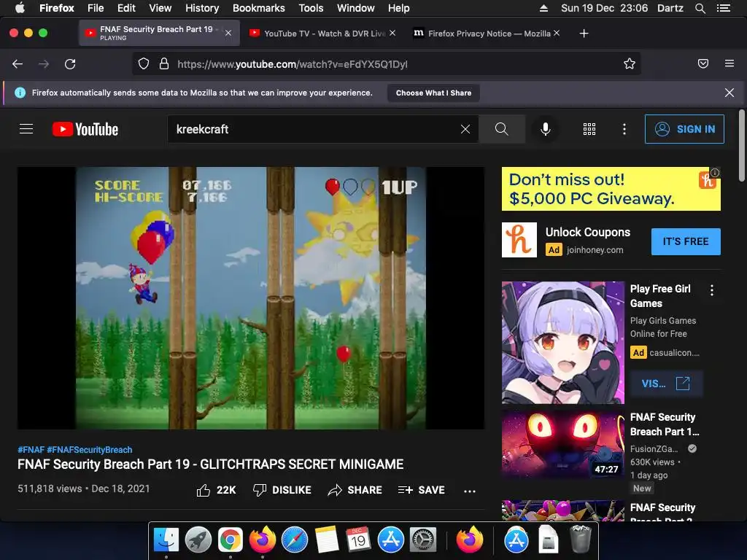Click the browser back arrow
Screen dimensions: 747x560
pos(18,64)
